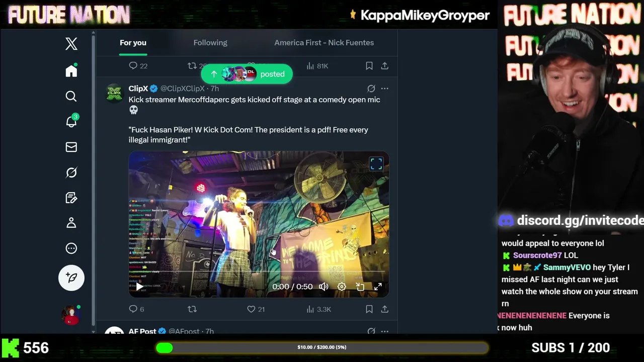Share the top post

click(385, 66)
